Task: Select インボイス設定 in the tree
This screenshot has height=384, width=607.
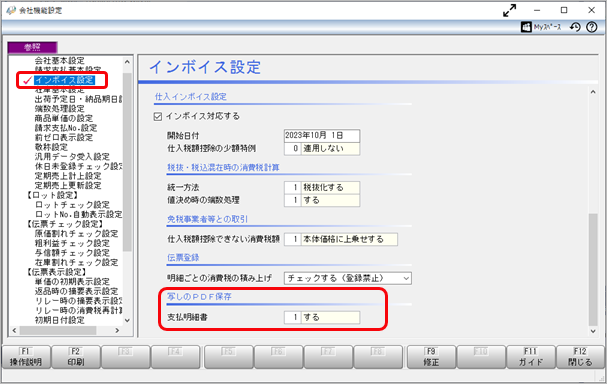Action: tap(64, 80)
